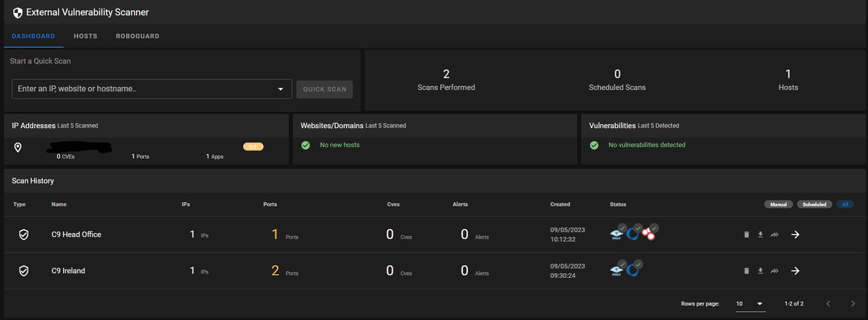
Task: Click the 1 IPs value for C9 Ireland
Action: (x=198, y=271)
